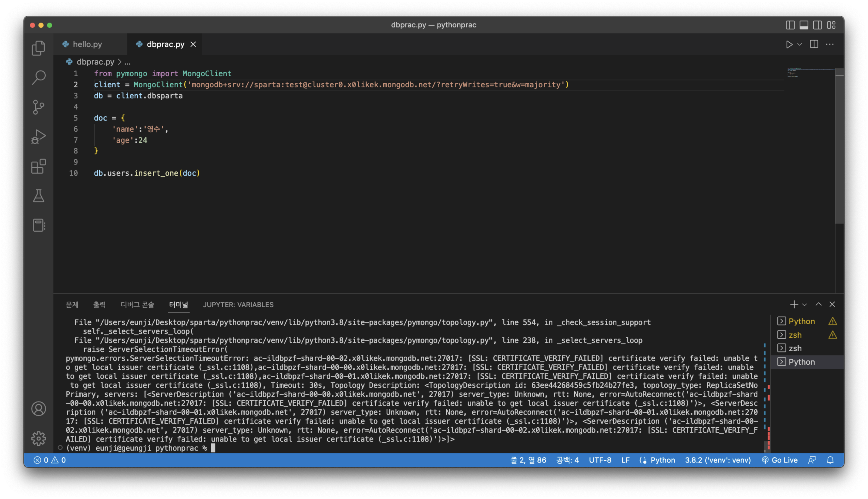Open the JUPYTER: VARIABLES panel tab
868x499 pixels.
[238, 304]
